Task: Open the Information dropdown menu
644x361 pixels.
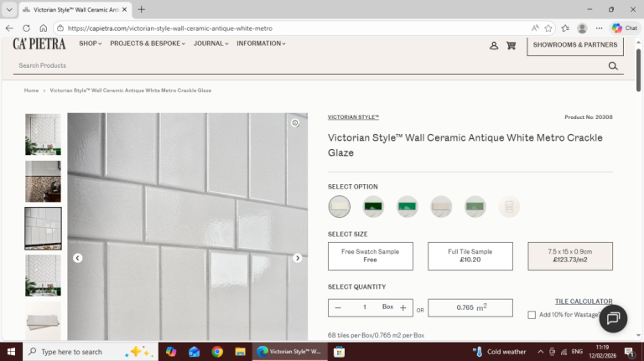Action: [261, 44]
